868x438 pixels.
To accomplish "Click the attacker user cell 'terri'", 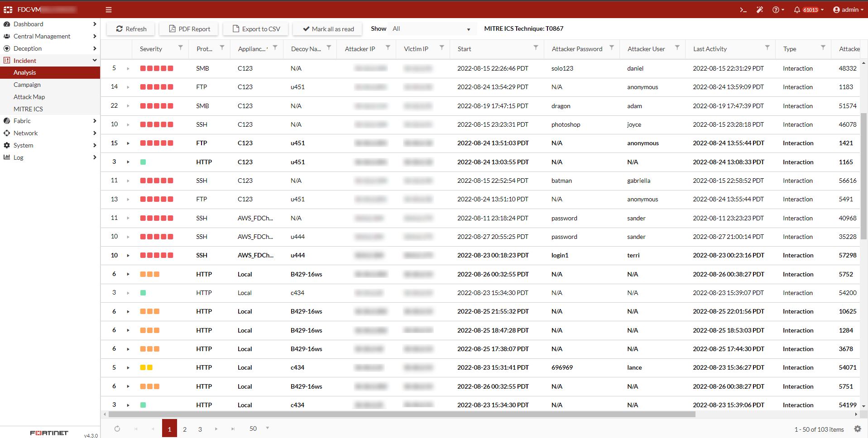I will (633, 256).
